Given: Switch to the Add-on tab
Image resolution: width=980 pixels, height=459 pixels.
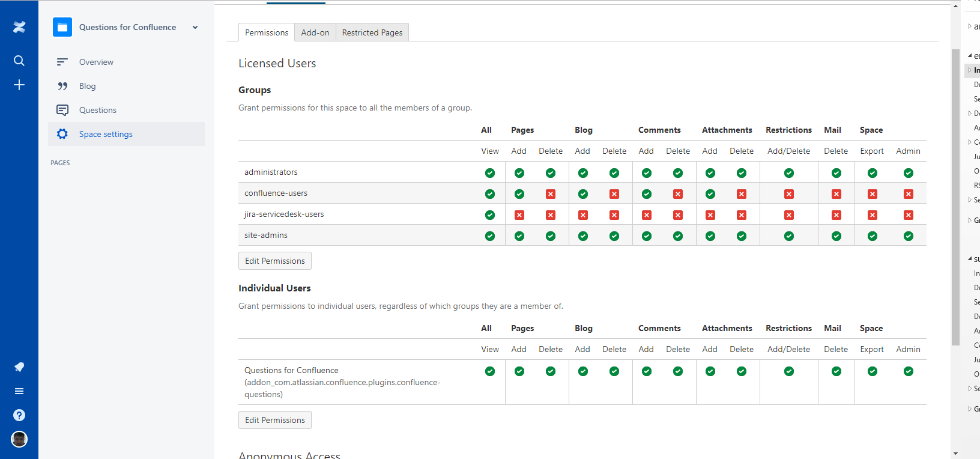Looking at the screenshot, I should pyautogui.click(x=315, y=32).
